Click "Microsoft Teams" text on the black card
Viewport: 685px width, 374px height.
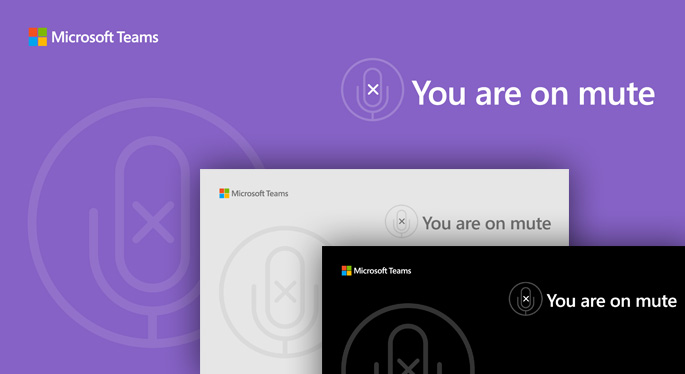tap(382, 271)
